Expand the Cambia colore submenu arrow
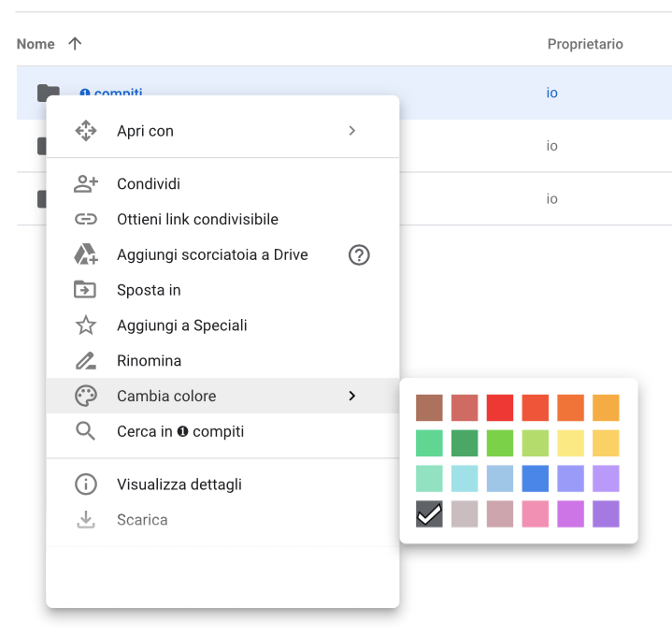Viewport: 672px width, 636px height. point(352,396)
